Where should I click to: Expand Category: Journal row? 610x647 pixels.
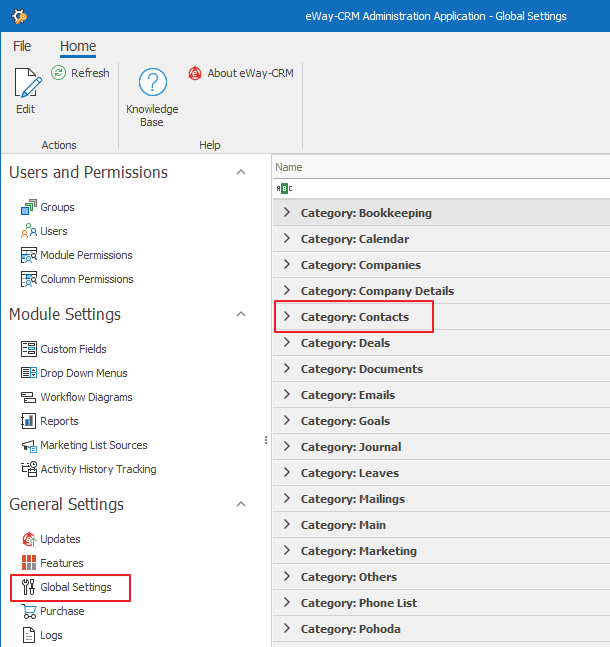coord(287,446)
